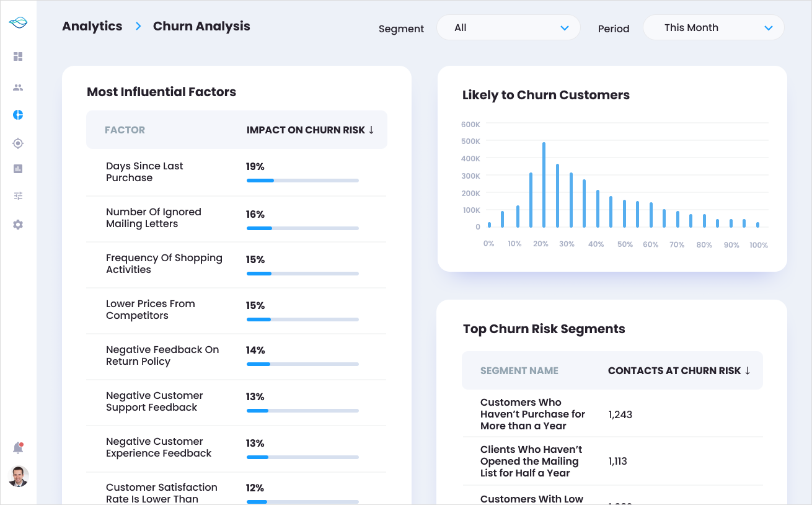The image size is (812, 505).
Task: Click the tallest bar in churn chart
Action: click(544, 185)
